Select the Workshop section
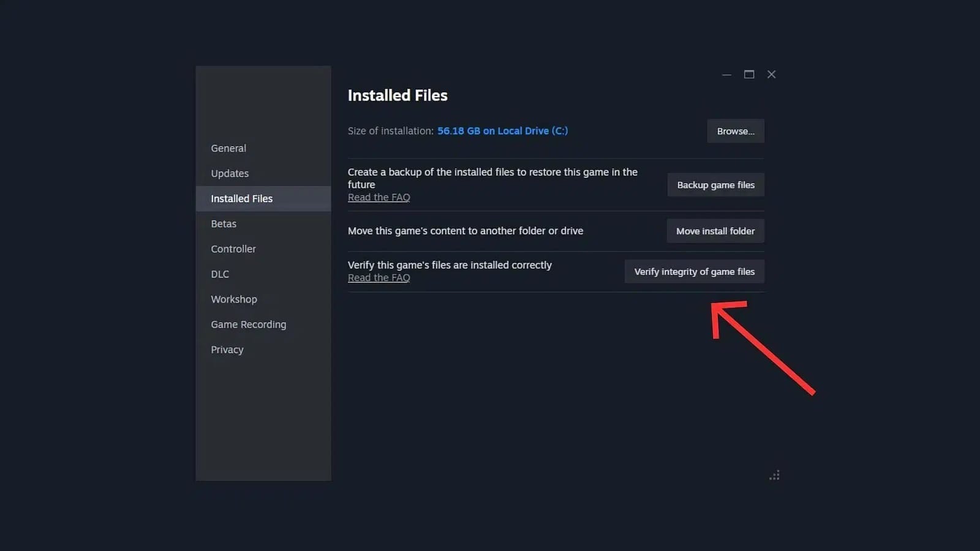Viewport: 980px width, 551px height. (x=233, y=299)
